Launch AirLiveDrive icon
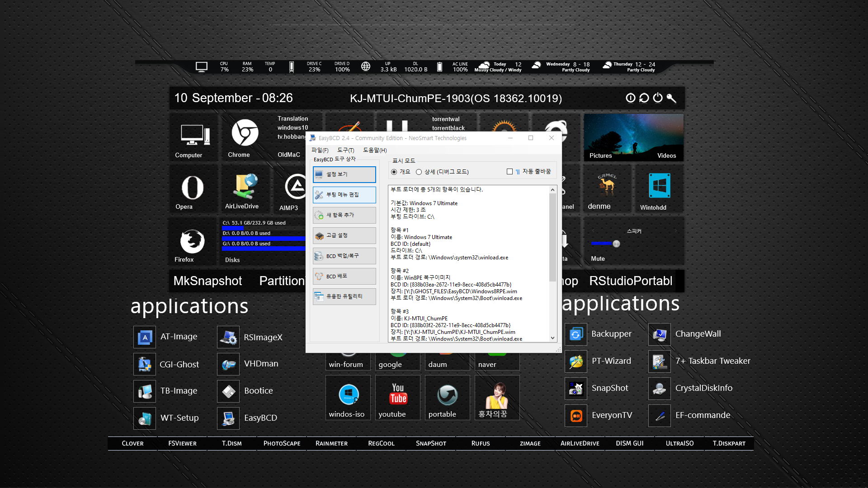 coord(245,186)
